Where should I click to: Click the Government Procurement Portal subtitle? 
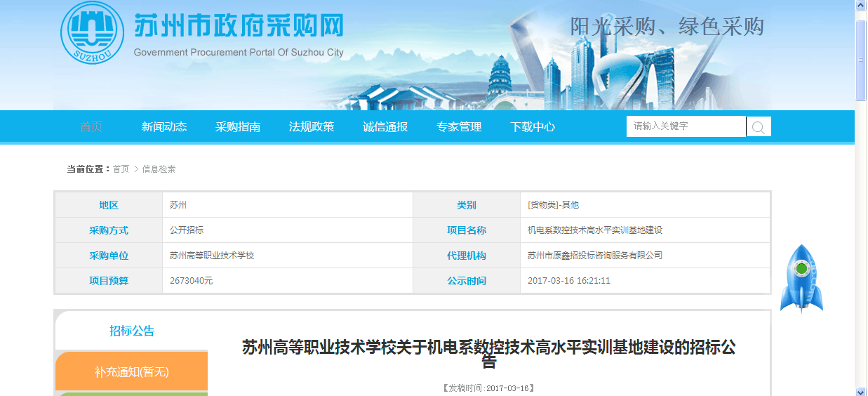point(239,53)
